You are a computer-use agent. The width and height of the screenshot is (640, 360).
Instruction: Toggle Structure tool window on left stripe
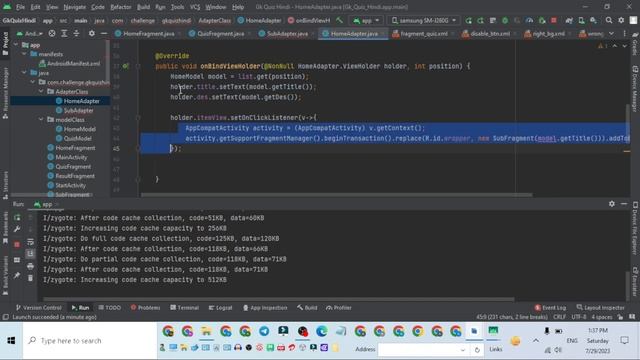click(x=5, y=186)
